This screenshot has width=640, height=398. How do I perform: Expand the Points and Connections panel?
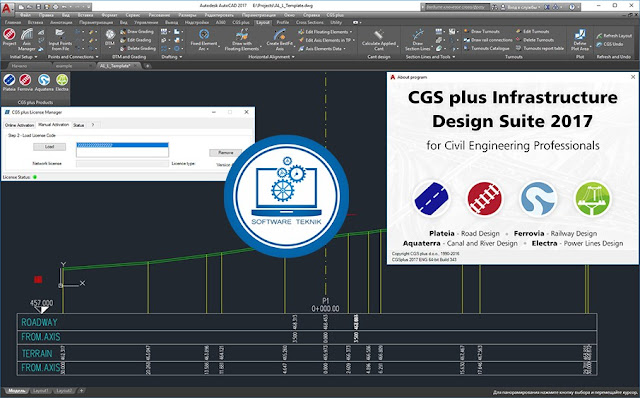73,57
